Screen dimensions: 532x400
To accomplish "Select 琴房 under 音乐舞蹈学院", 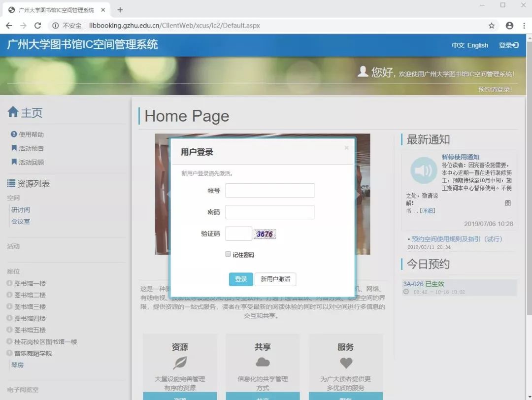I will coord(18,365).
